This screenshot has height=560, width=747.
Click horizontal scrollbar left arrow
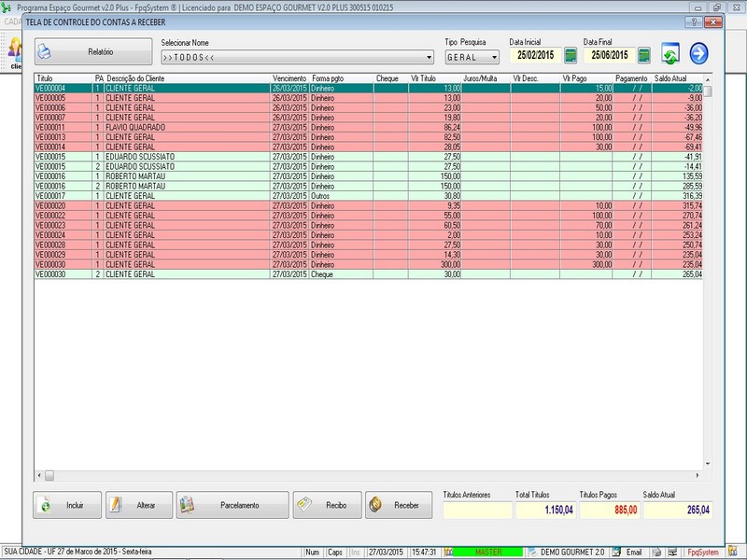tap(39, 475)
